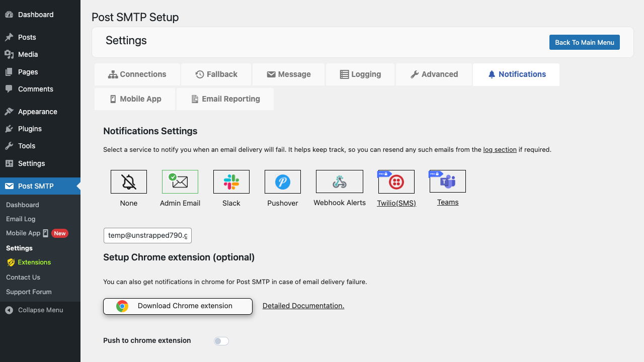Switch to the Email Reporting tab
Screen dimensions: 644x362
(x=225, y=99)
